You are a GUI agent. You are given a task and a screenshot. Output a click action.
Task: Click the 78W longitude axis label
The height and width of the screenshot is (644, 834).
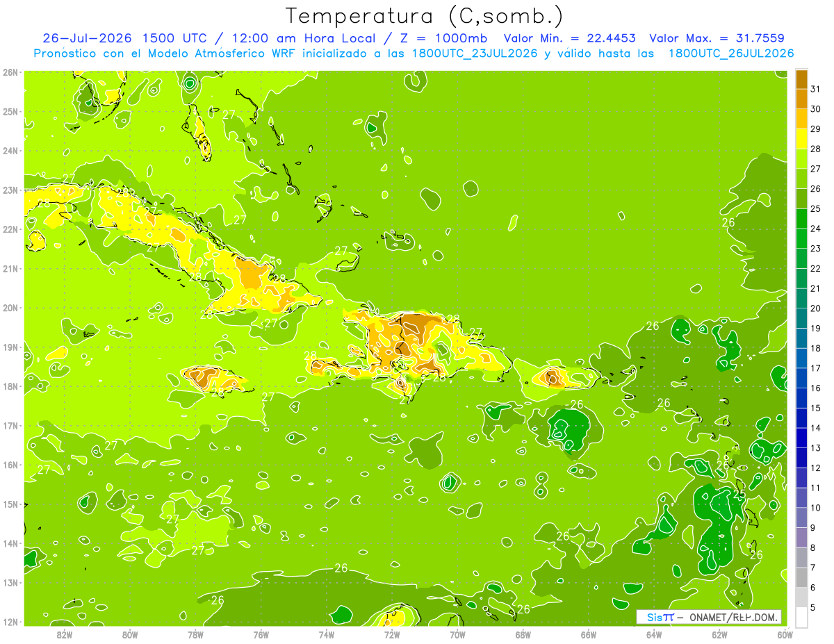pyautogui.click(x=195, y=634)
